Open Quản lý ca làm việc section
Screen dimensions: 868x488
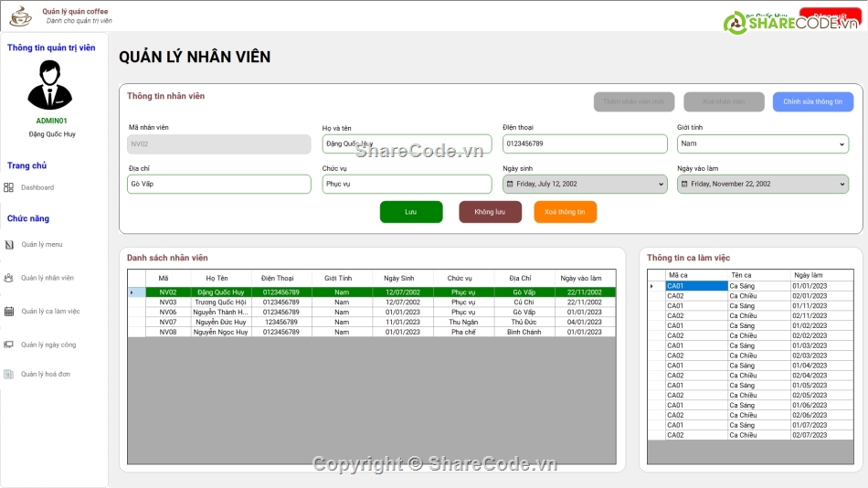pyautogui.click(x=51, y=312)
